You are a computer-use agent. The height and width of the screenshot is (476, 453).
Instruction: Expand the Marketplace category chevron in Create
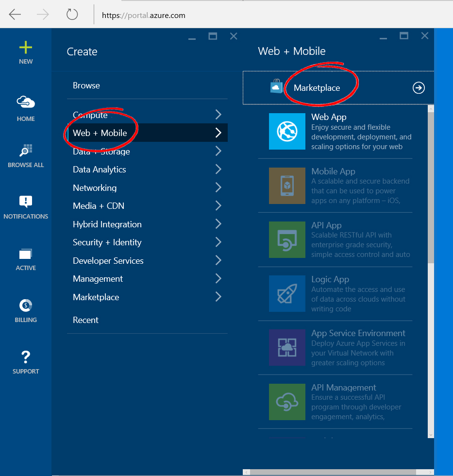pos(218,297)
